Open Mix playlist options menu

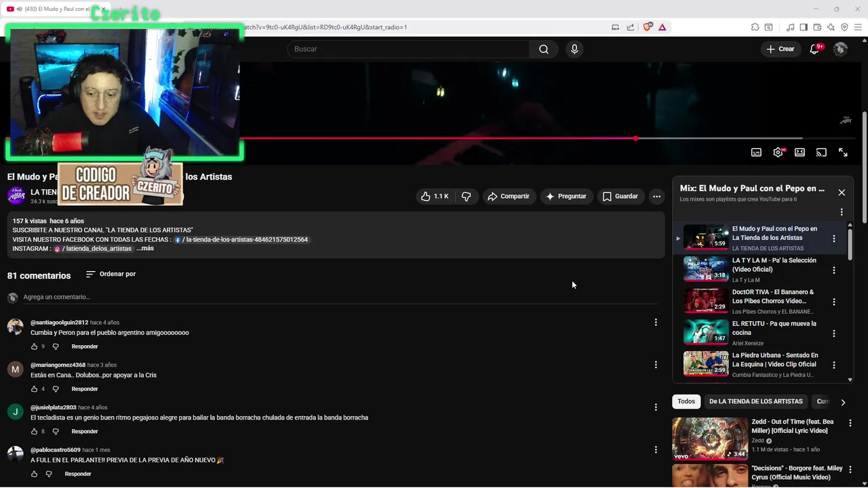coord(842,212)
